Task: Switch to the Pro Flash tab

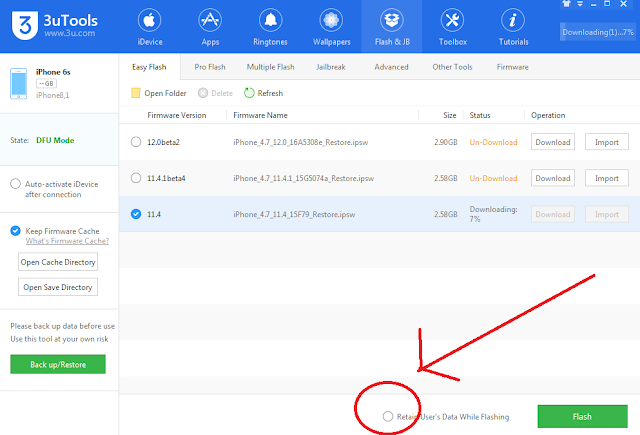Action: (x=210, y=67)
